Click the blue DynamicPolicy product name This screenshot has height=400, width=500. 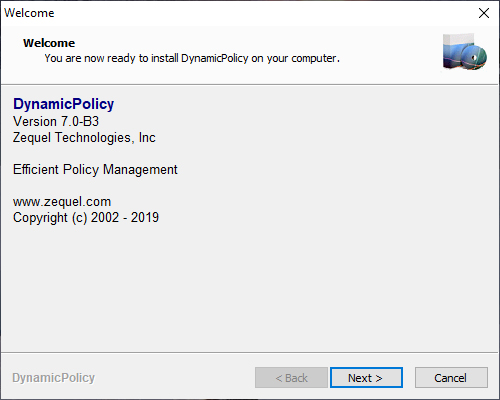click(x=63, y=104)
